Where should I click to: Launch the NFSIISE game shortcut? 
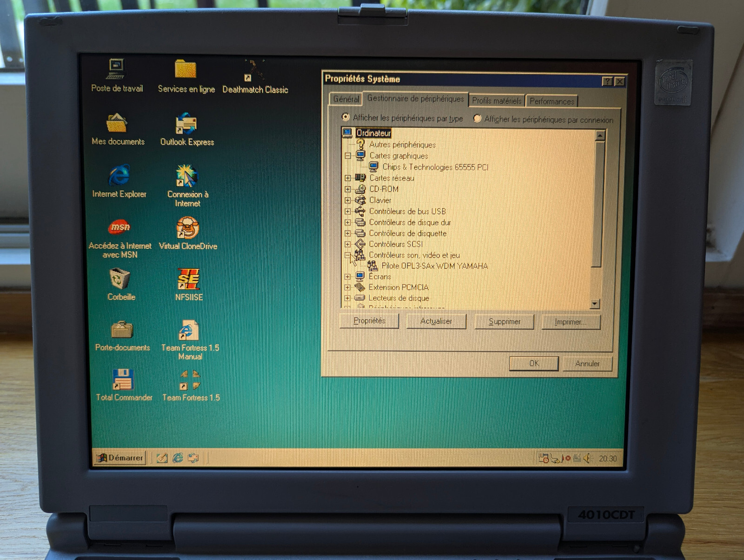[x=188, y=279]
